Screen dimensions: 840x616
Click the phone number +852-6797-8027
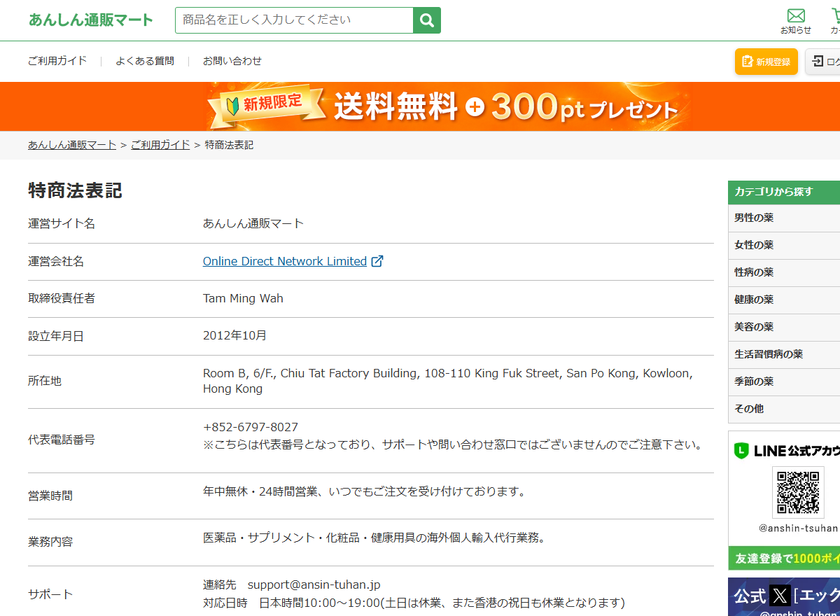pyautogui.click(x=251, y=427)
